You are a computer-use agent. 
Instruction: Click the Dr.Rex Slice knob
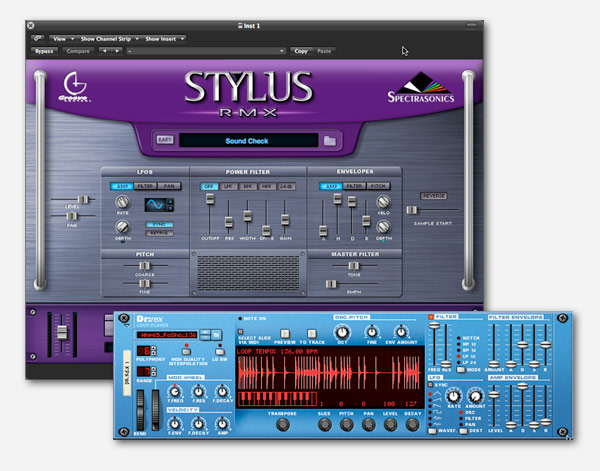point(324,424)
